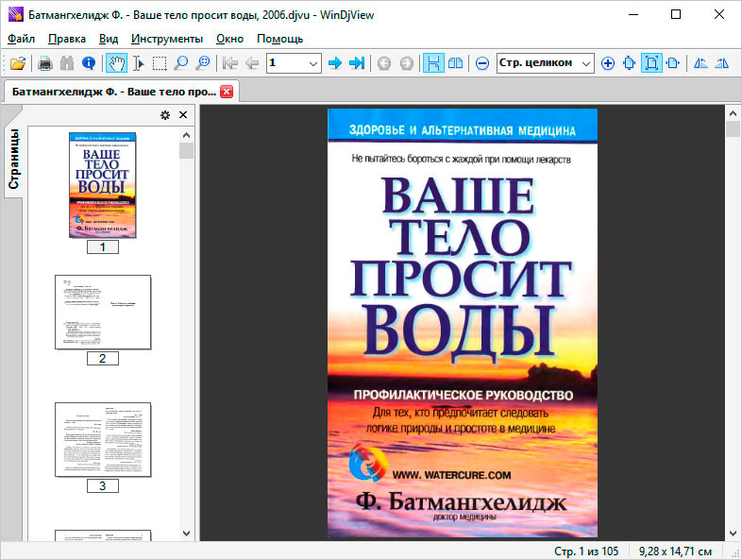Maximize the WinDjView window
742x560 pixels.
[676, 15]
